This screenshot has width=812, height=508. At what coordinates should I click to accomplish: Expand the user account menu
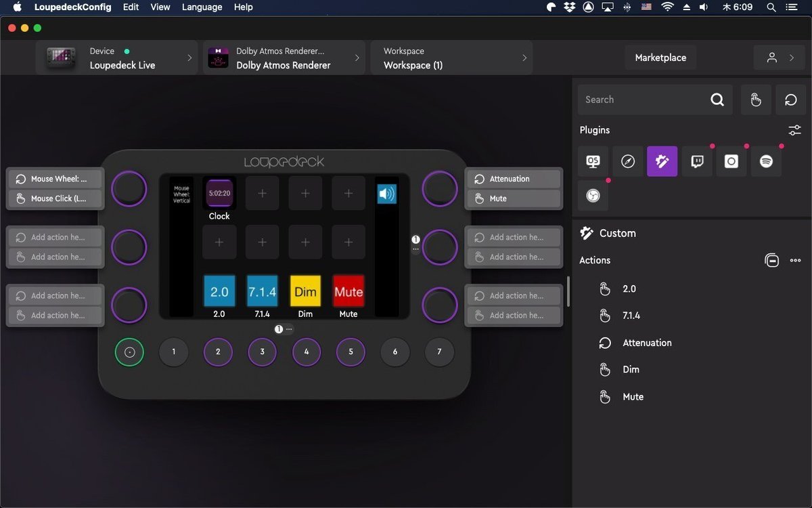781,58
